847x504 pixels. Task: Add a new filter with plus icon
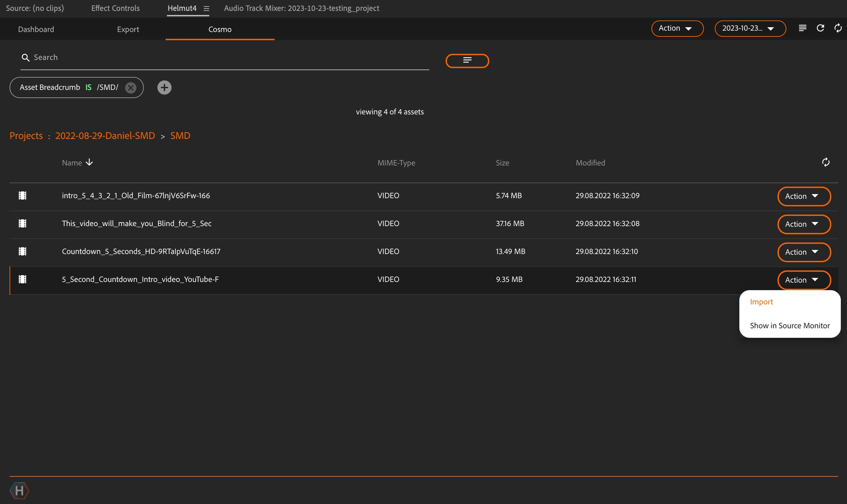pos(164,87)
